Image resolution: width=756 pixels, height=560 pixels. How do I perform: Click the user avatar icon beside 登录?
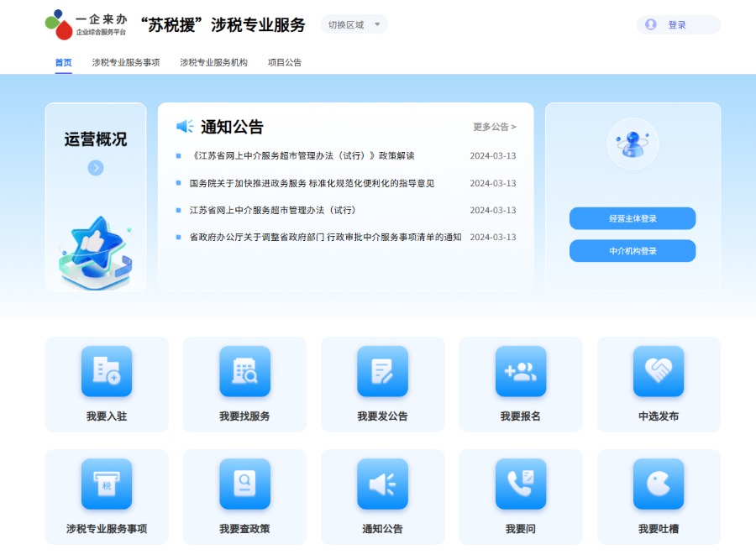point(650,24)
